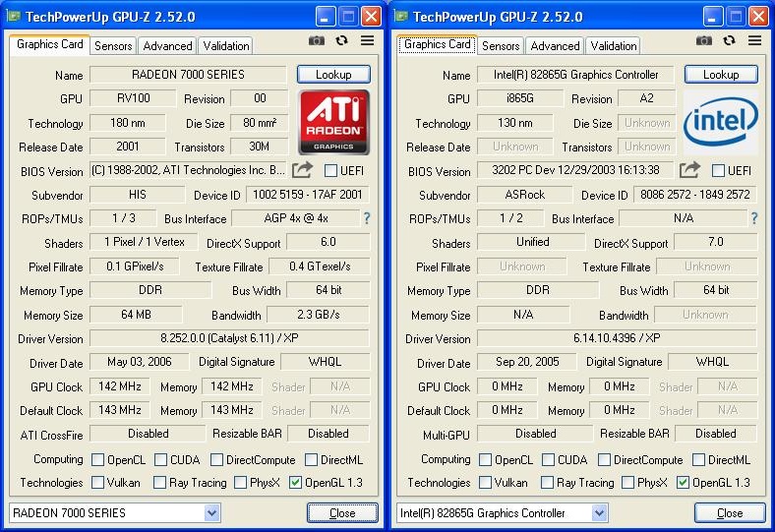Screen dimensions: 775x532
Task: Click Lookup button in Intel window
Action: point(721,75)
